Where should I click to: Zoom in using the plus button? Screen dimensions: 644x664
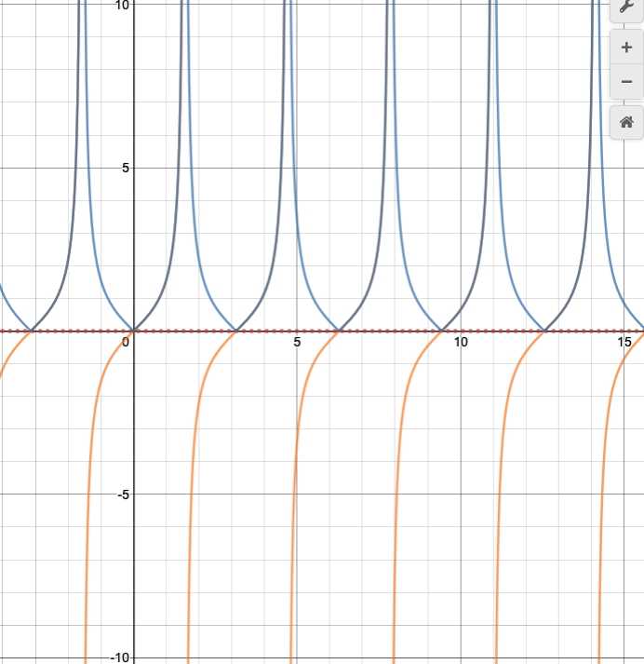626,47
